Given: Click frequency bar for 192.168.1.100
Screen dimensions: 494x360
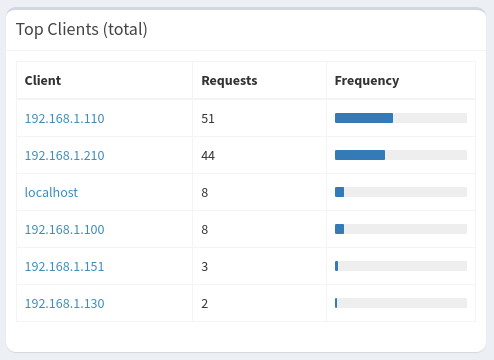Looking at the screenshot, I should pyautogui.click(x=401, y=229).
